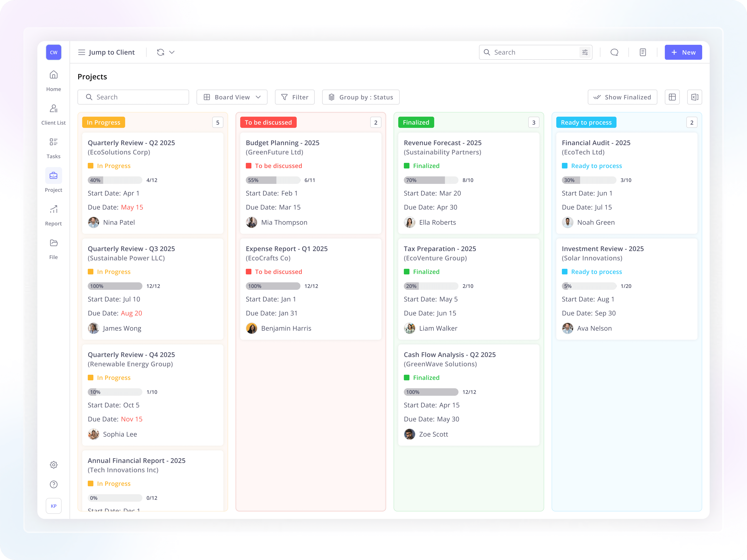
Task: Expand the Board View dropdown
Action: click(x=232, y=97)
